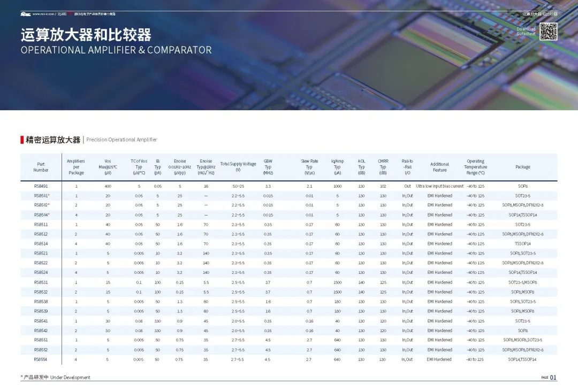Click the 'Ultra low input bias current' cell
The width and height of the screenshot is (578, 392).
pos(440,186)
